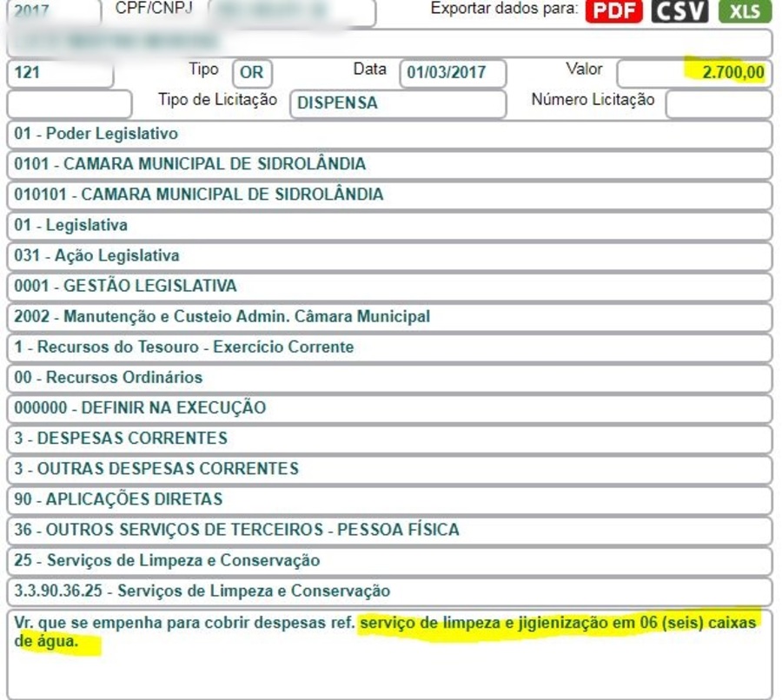Image resolution: width=782 pixels, height=700 pixels.
Task: Click the 3.3.90.36.25 Serviços de Limpeza row
Action: pyautogui.click(x=389, y=591)
